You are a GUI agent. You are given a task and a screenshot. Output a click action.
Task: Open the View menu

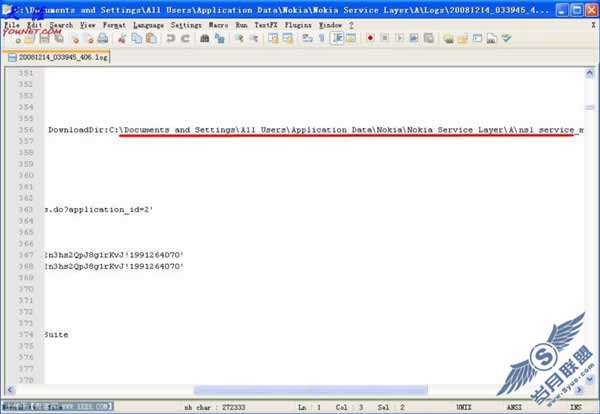[88, 25]
